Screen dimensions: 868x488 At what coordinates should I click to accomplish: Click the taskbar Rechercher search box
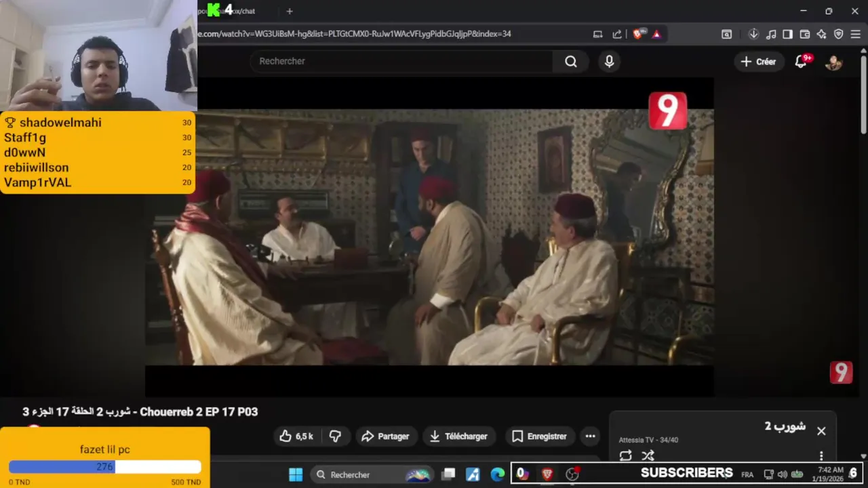tap(372, 475)
